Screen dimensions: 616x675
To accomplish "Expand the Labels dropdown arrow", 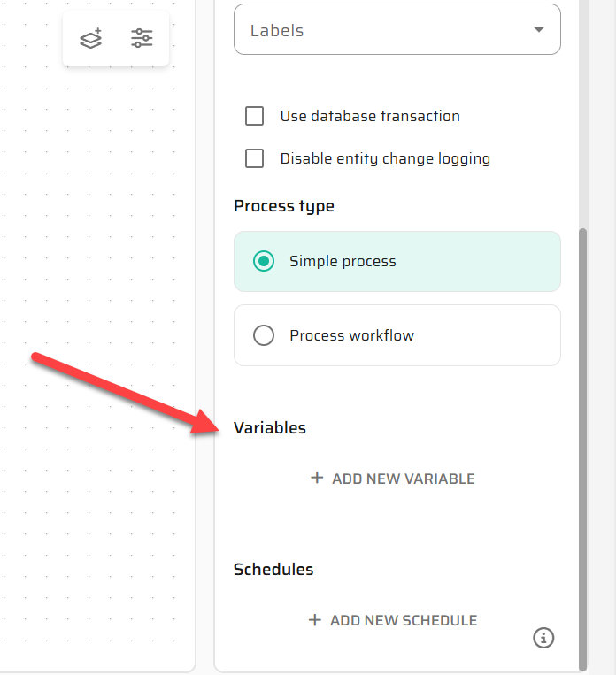I will (x=539, y=30).
